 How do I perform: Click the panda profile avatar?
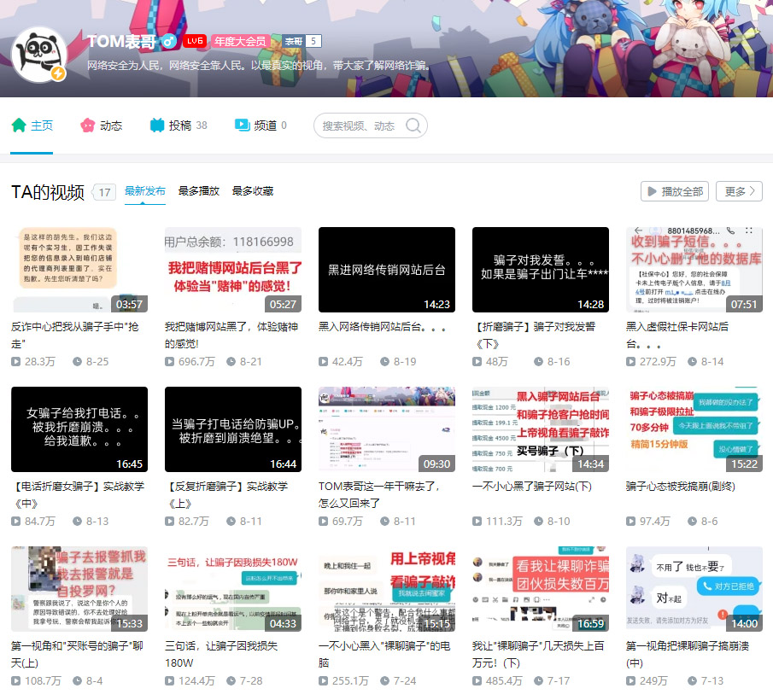39,55
